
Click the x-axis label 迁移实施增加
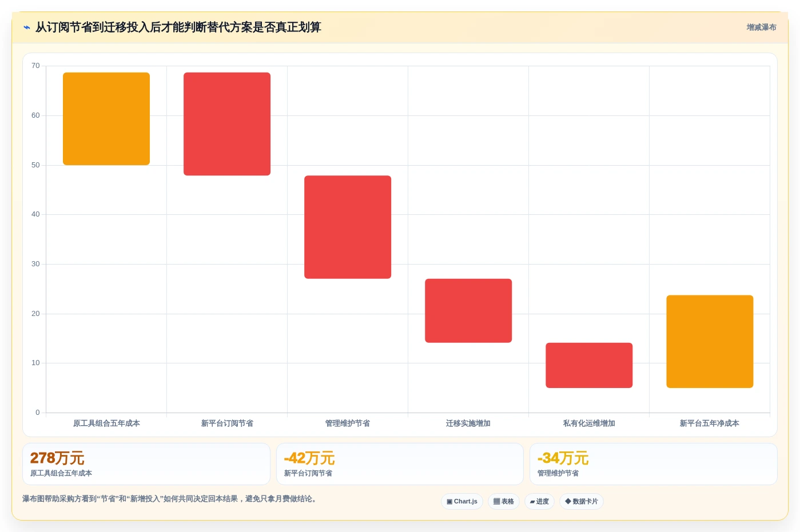(468, 423)
